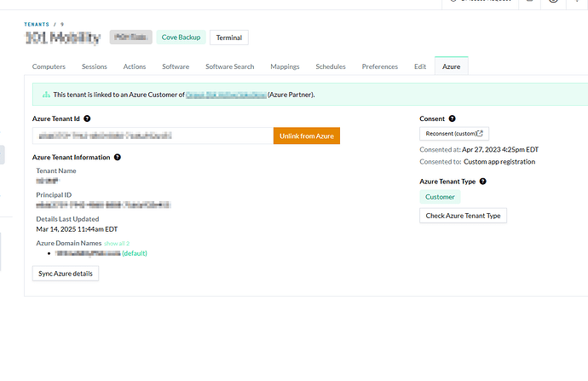Click the 'Details Last Updated' label
The width and height of the screenshot is (588, 381).
67,219
